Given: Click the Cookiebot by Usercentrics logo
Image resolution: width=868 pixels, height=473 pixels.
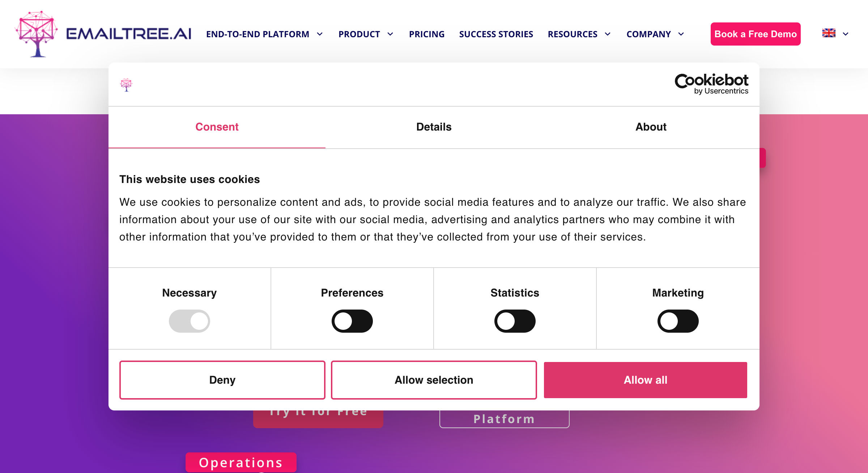Looking at the screenshot, I should [x=711, y=84].
